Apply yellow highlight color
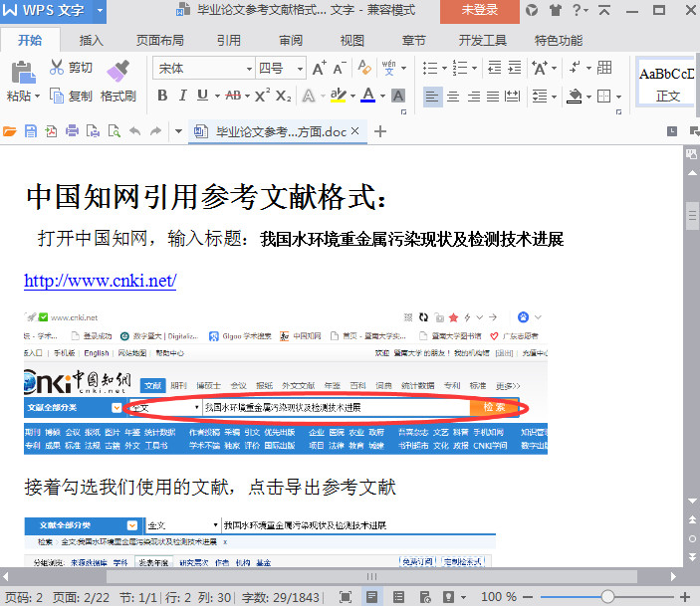 [339, 96]
